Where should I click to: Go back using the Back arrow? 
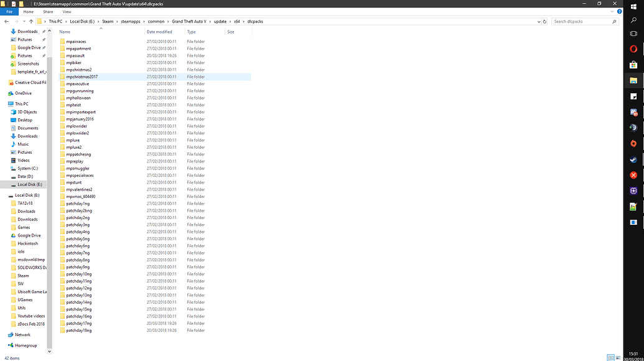[6, 21]
